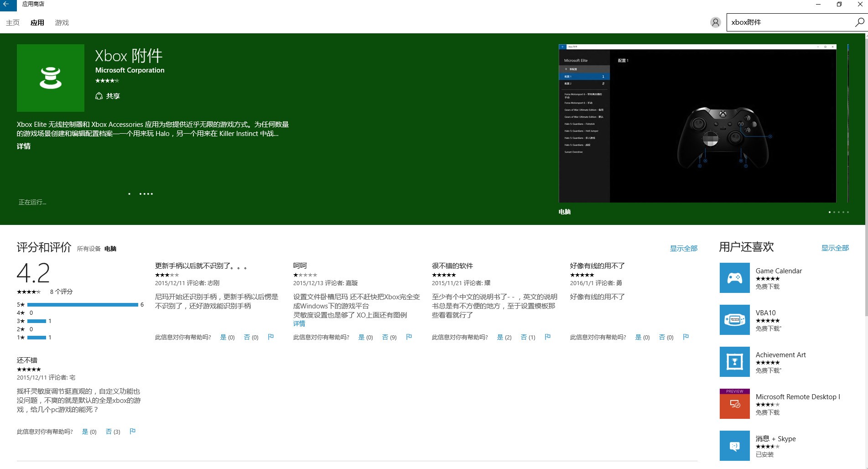Vote 是 (0) on the 还不错 review
This screenshot has width=868, height=469.
coord(89,432)
